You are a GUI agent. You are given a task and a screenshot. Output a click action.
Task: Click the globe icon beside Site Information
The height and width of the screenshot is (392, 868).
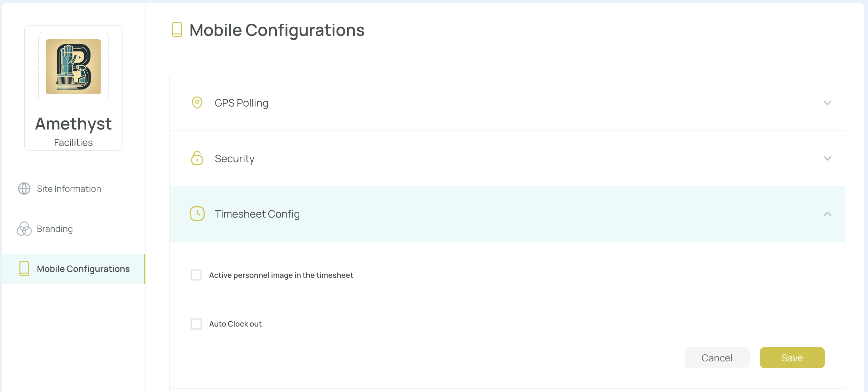[x=24, y=189]
